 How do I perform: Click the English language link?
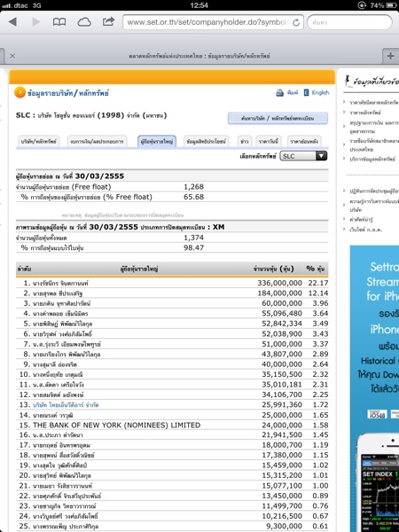(320, 92)
